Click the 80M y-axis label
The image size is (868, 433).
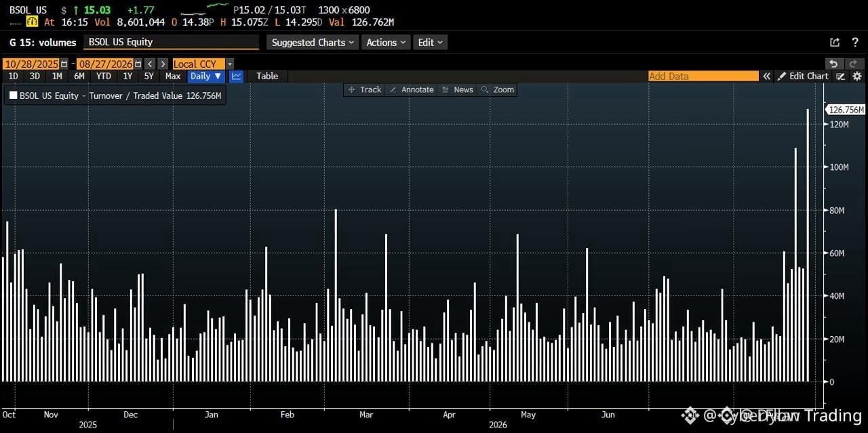837,210
